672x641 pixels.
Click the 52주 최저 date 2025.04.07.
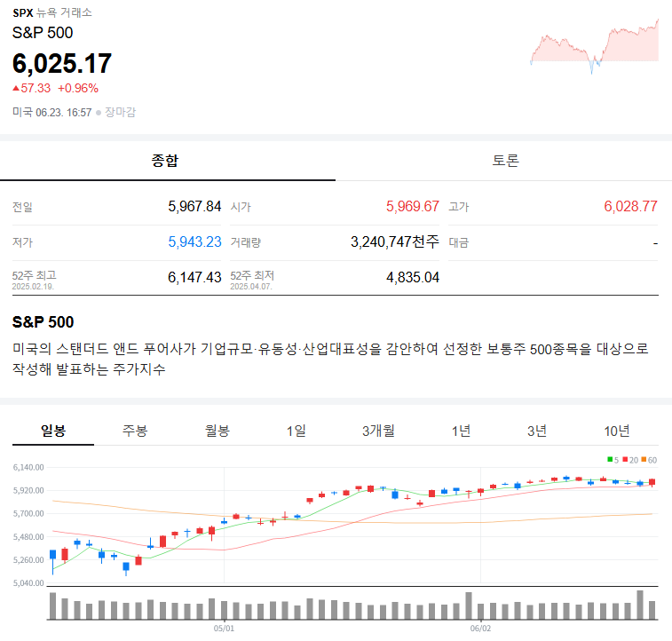pyautogui.click(x=251, y=287)
